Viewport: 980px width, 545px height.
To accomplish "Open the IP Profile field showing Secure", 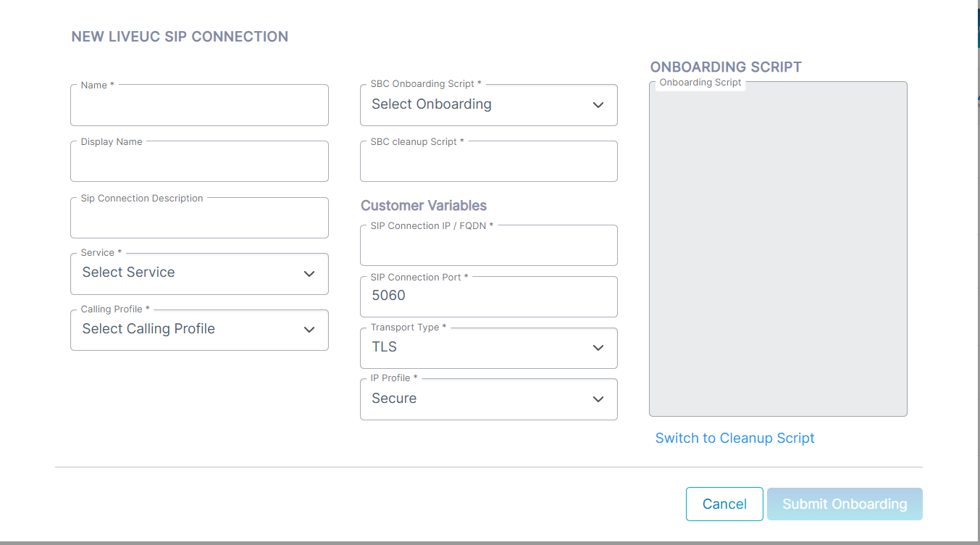I will coord(489,399).
